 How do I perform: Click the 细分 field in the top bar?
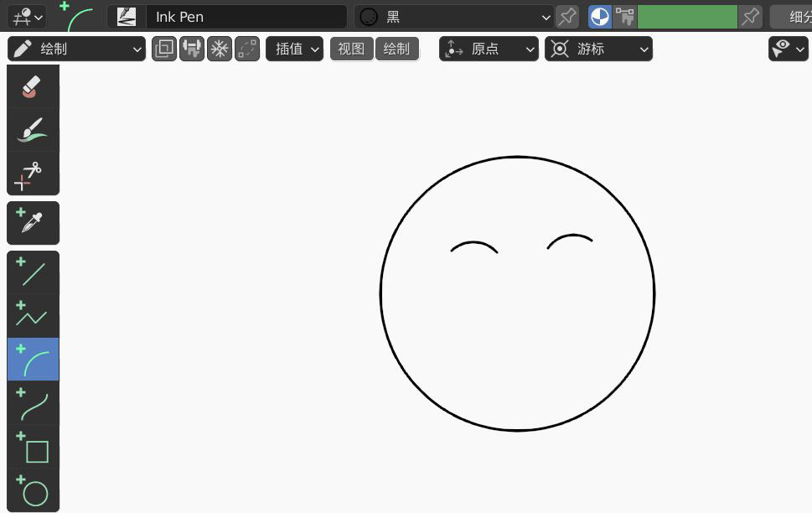coord(796,17)
